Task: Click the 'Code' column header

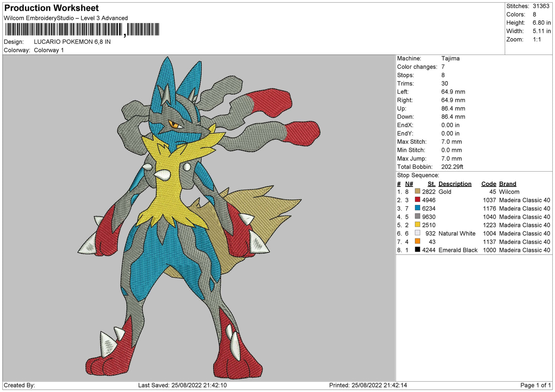Action: [x=489, y=184]
